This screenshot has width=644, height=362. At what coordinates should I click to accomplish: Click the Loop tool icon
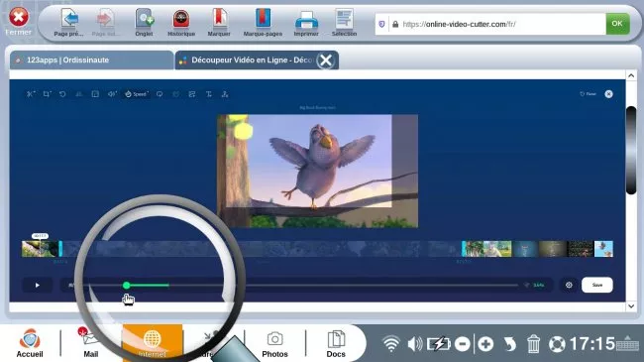[x=160, y=94]
